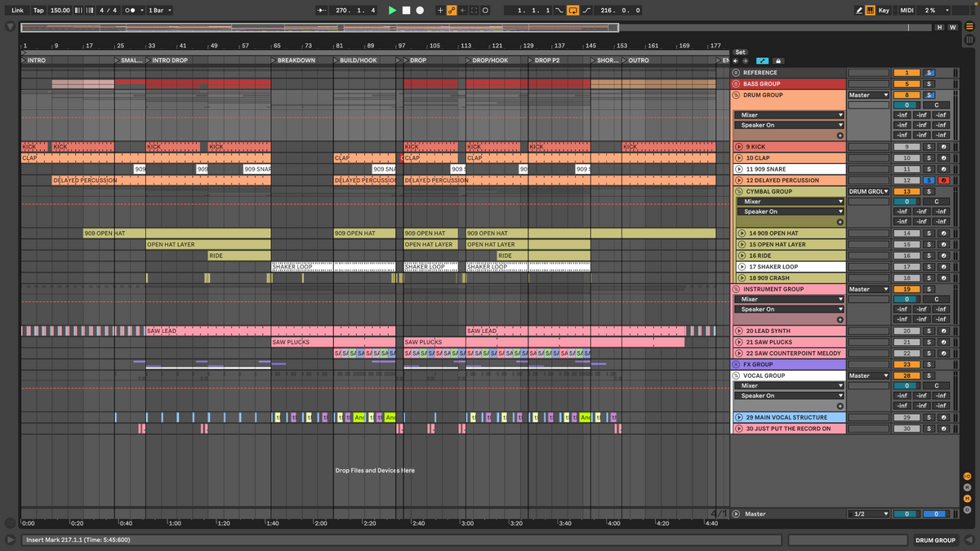
Task: Toggle the Computer MIDI Keyboard icon
Action: [x=871, y=11]
